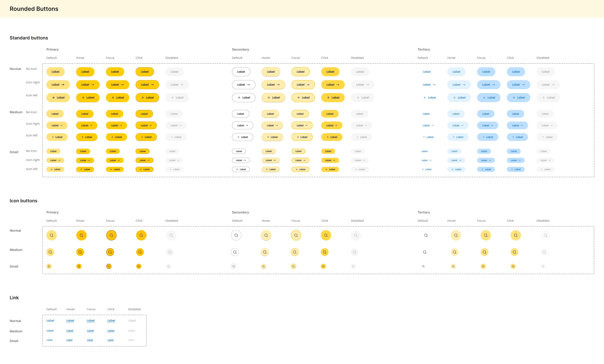
Task: Click the Primary Focus Normal search icon button
Action: [111, 235]
